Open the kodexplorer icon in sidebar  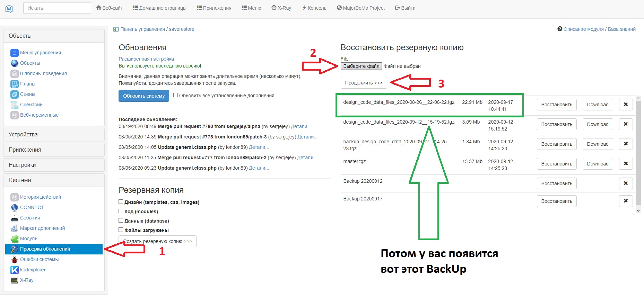15,270
